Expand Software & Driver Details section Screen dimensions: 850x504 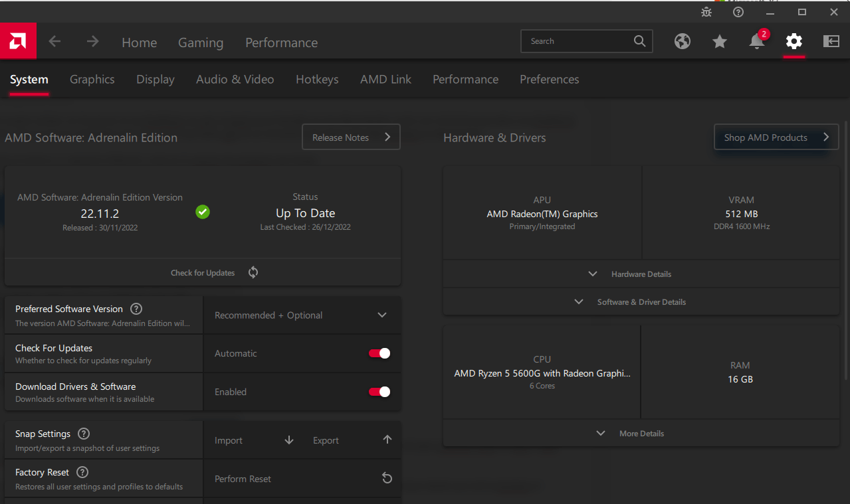point(641,301)
